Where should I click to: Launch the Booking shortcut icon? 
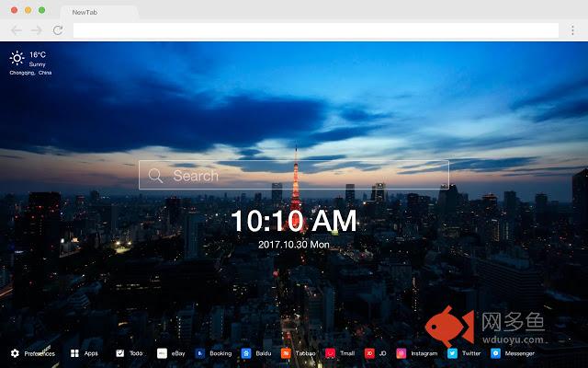200,353
